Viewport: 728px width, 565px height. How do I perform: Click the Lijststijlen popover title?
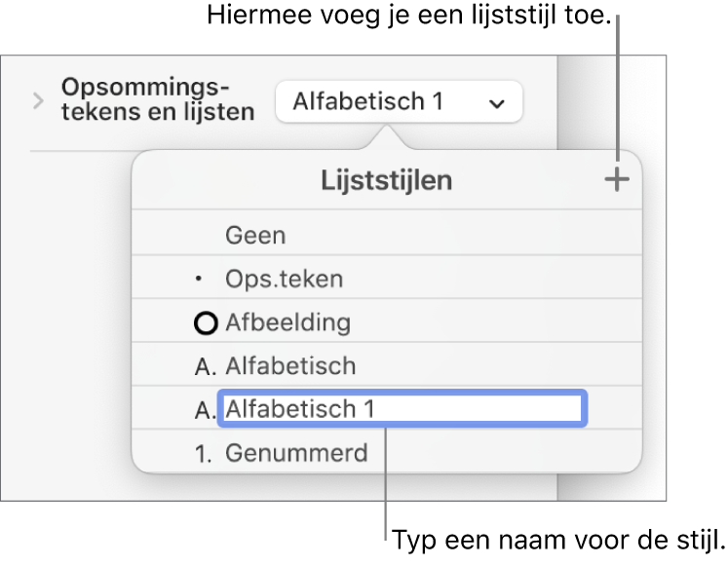tap(387, 180)
